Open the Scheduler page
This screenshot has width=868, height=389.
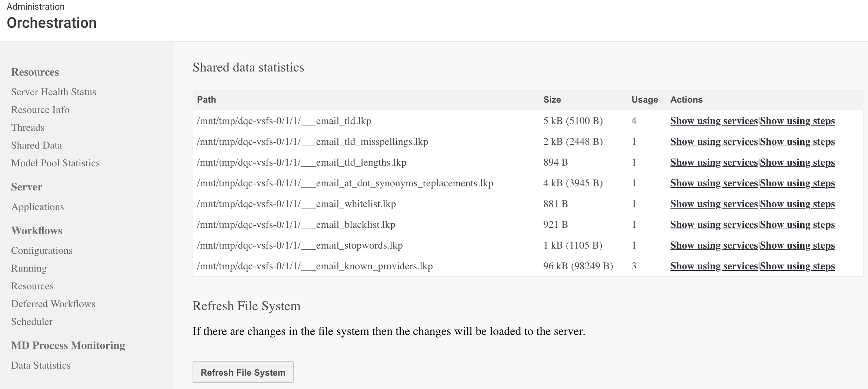click(x=31, y=322)
